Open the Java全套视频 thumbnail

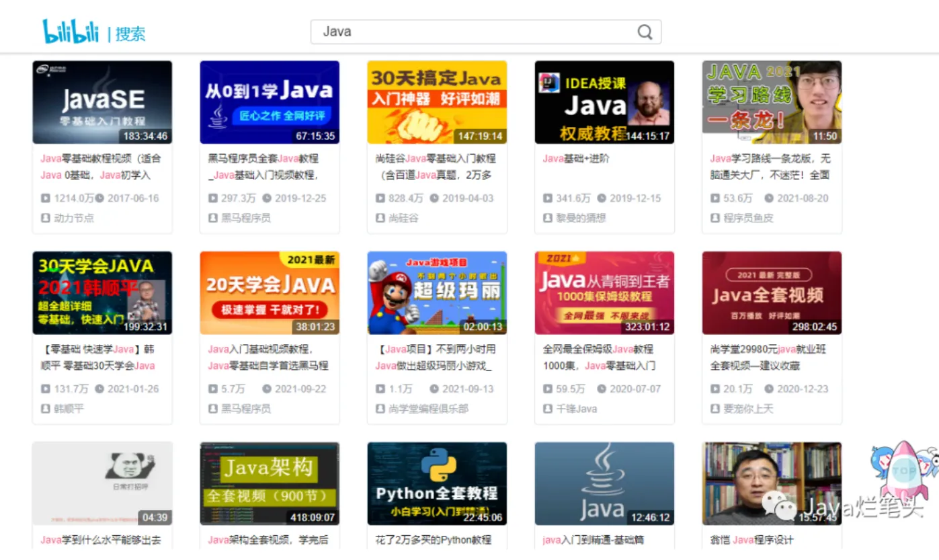pyautogui.click(x=772, y=293)
